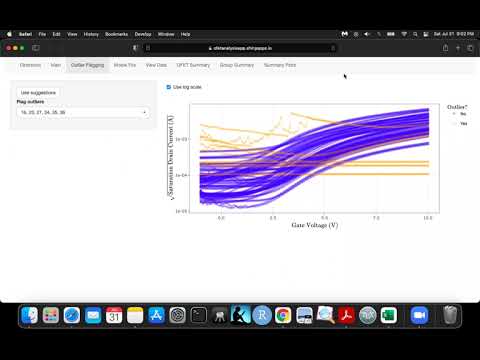This screenshot has width=480, height=360.
Task: Open the Apple menu
Action: [9, 34]
